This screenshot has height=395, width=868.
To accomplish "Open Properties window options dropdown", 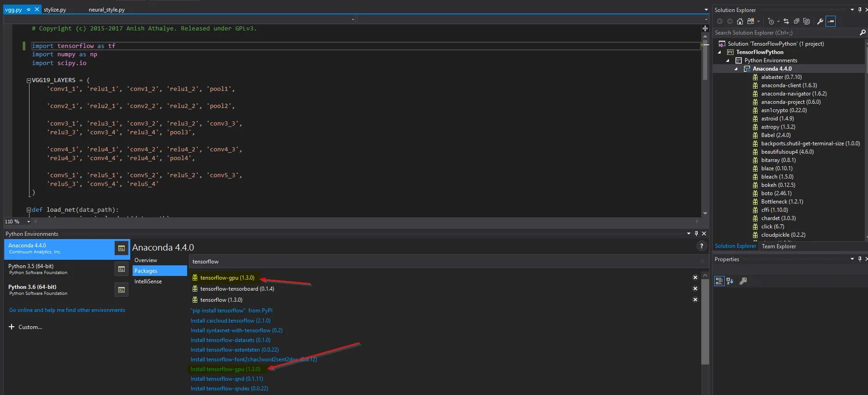I will pos(852,259).
